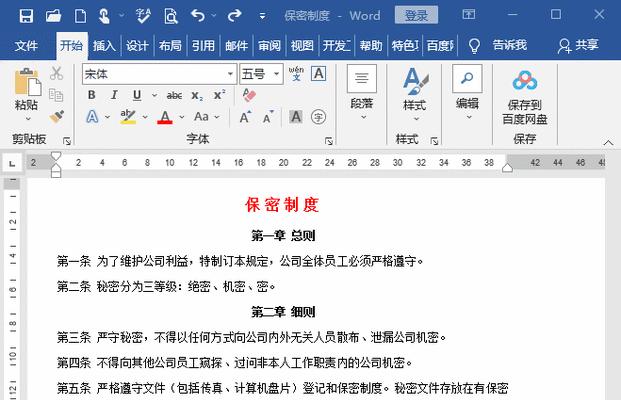The height and width of the screenshot is (400, 621).
Task: Switch to the 布局 tab
Action: pos(170,46)
